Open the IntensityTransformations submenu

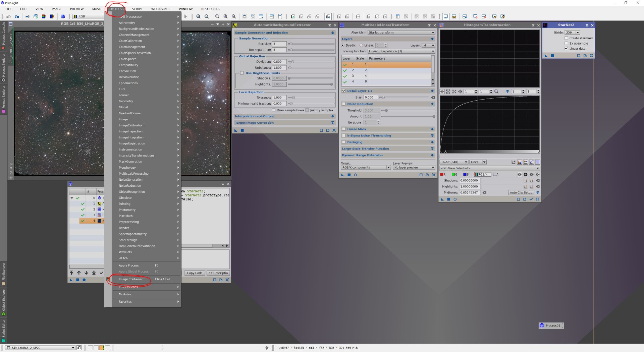click(x=147, y=156)
